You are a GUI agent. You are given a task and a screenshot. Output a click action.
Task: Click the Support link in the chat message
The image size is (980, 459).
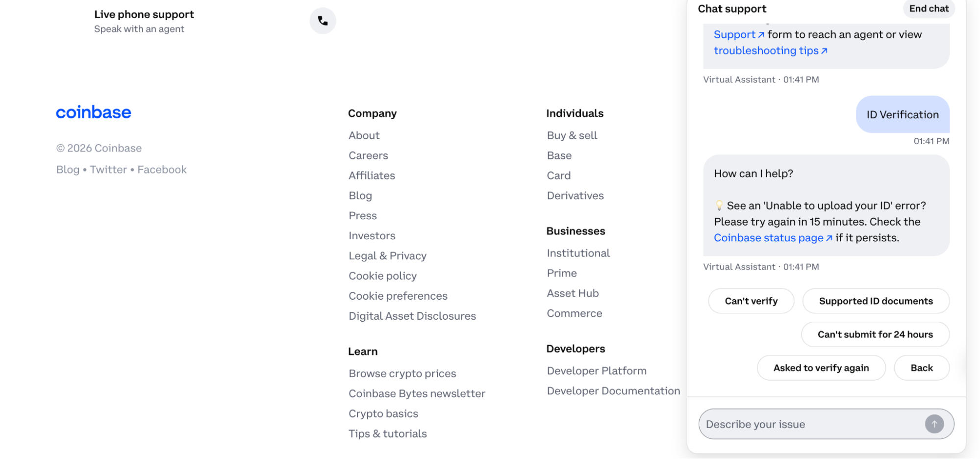pos(736,34)
